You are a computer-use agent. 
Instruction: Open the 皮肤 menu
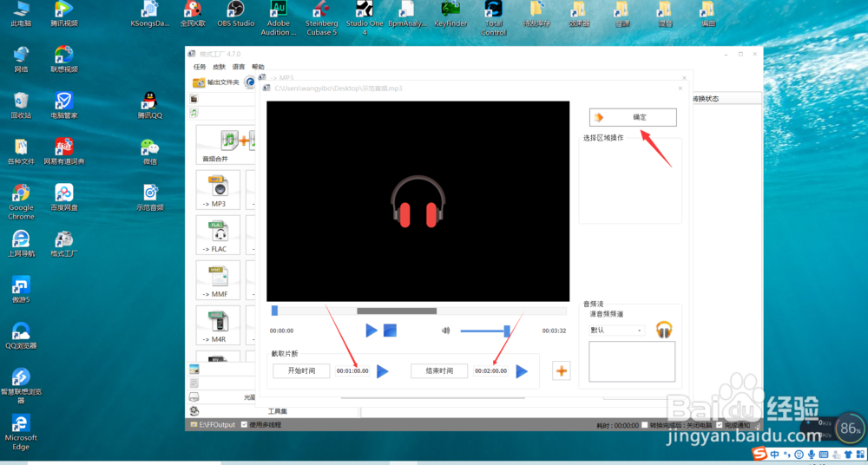tap(220, 67)
